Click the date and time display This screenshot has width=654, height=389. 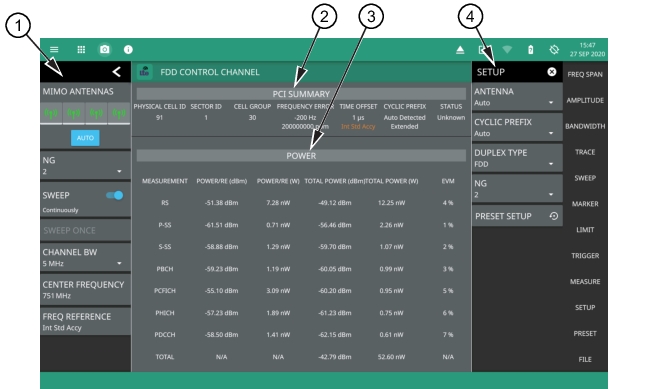[x=587, y=50]
